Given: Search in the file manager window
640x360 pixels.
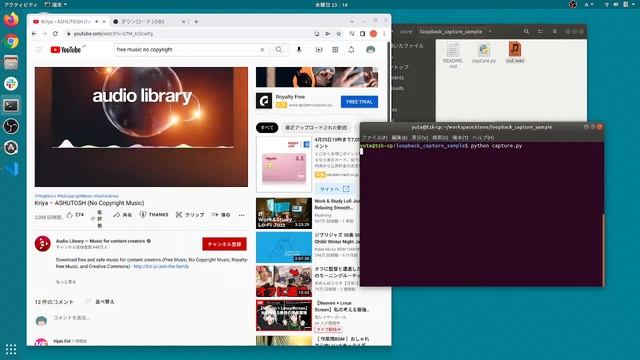Looking at the screenshot, I should click(x=527, y=31).
